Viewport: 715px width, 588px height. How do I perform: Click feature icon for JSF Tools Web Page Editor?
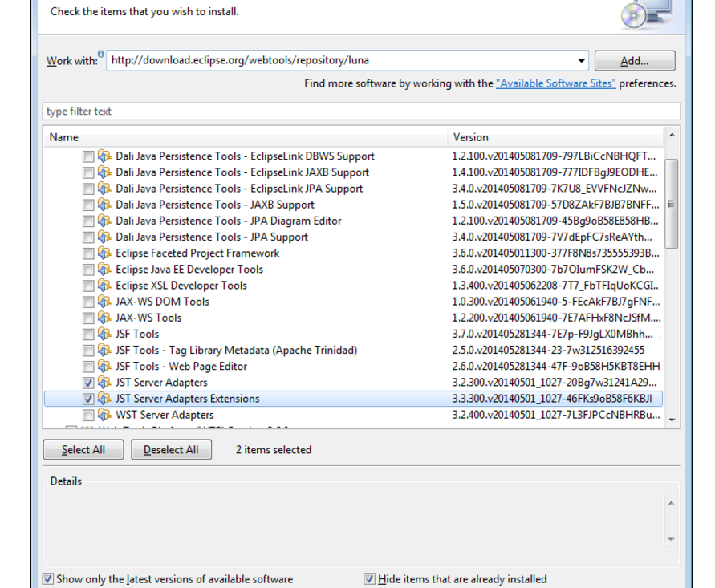tap(104, 367)
